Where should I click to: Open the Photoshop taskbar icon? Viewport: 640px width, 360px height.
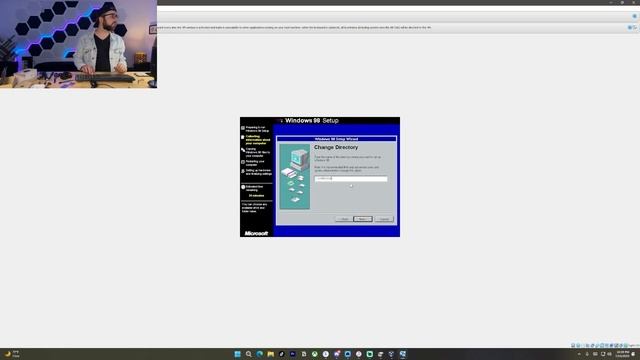click(293, 354)
